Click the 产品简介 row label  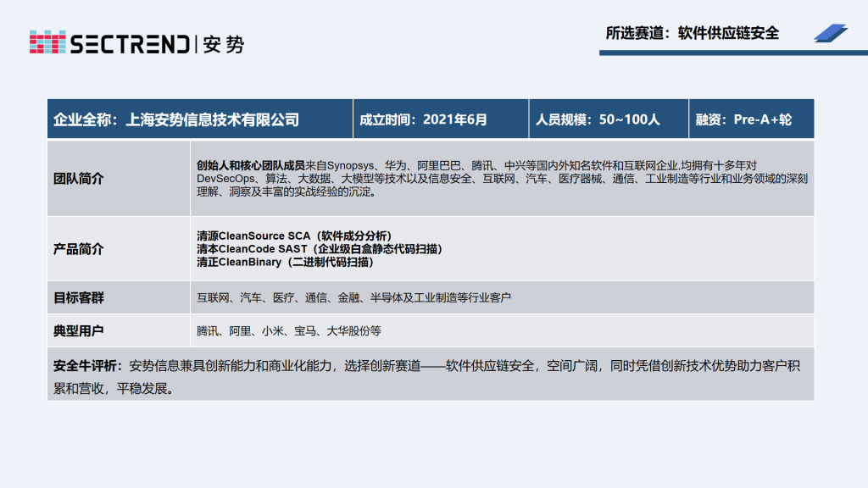[x=78, y=249]
